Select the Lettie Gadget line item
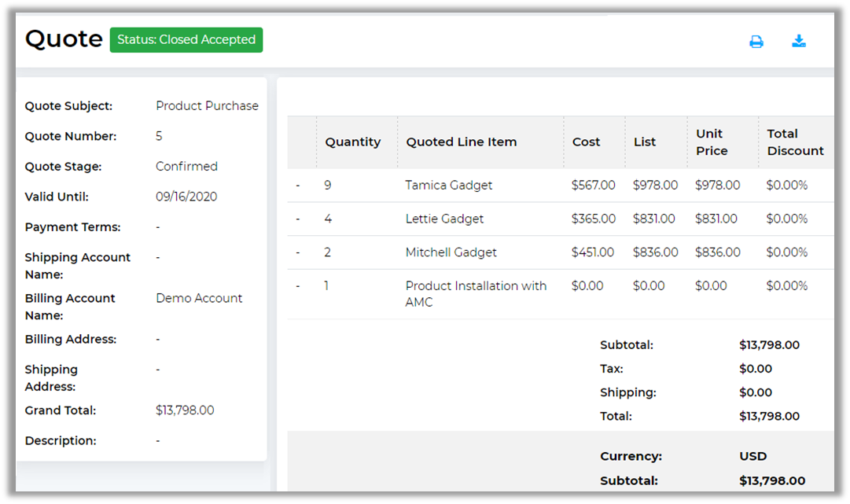Screen dimensions: 850x504 [x=444, y=219]
